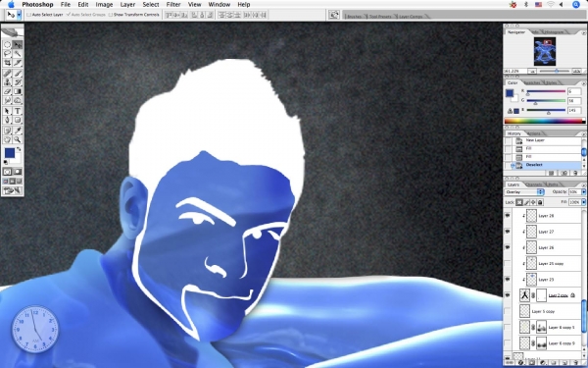Select the Healing Brush tool

coord(7,74)
